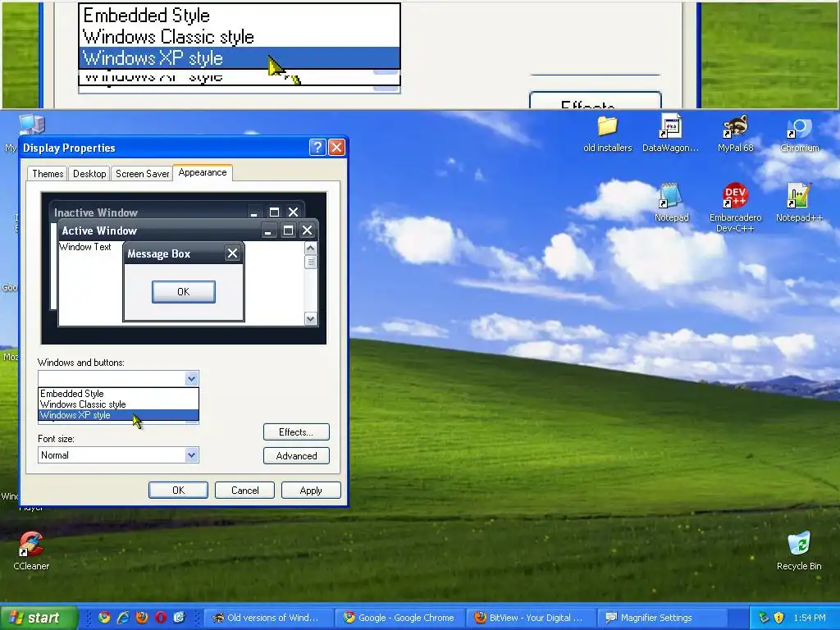Click the safely remove hardware tray icon
Screen dimensions: 840x630
(764, 618)
